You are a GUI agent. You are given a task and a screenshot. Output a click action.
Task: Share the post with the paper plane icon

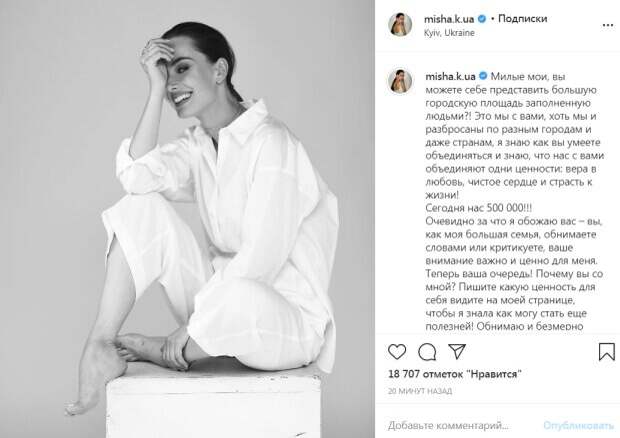click(x=457, y=351)
